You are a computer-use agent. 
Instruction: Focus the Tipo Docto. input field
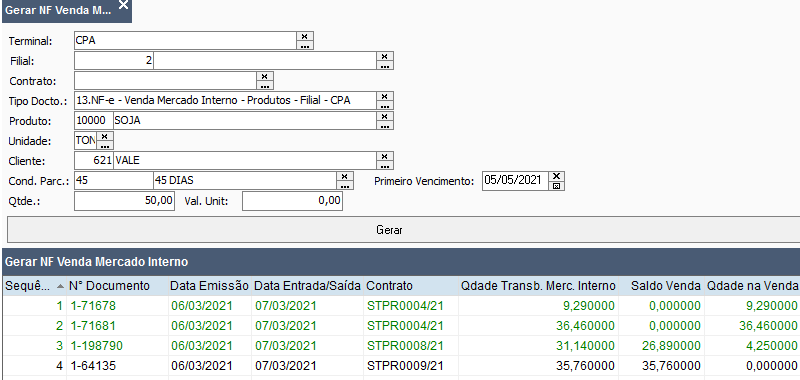[225, 100]
